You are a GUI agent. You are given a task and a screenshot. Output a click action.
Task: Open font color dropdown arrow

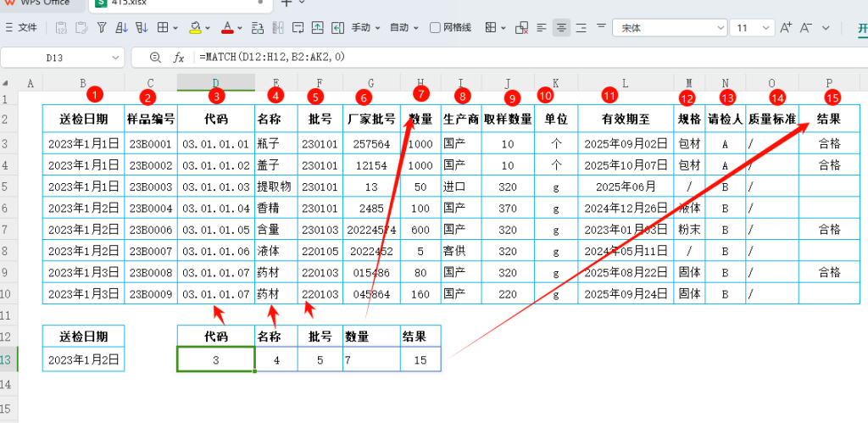(240, 28)
